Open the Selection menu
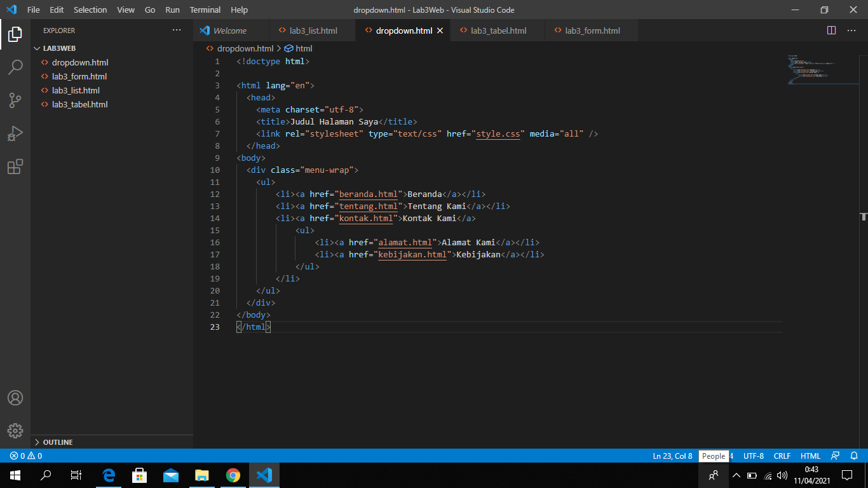 click(x=90, y=10)
